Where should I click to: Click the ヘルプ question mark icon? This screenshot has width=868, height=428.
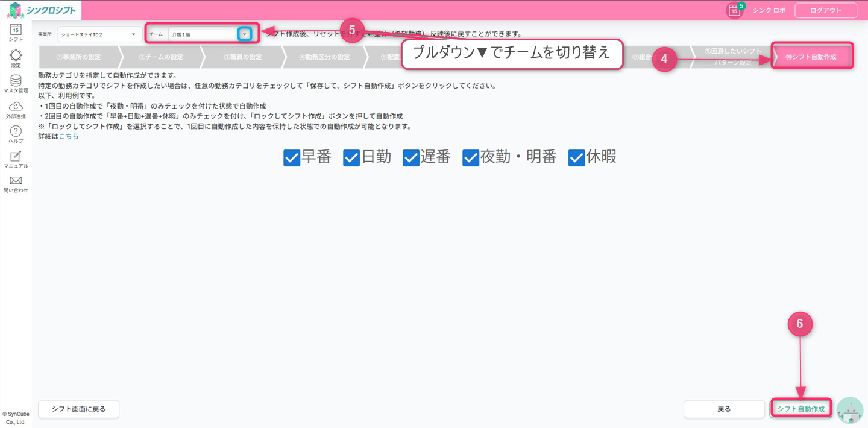16,131
